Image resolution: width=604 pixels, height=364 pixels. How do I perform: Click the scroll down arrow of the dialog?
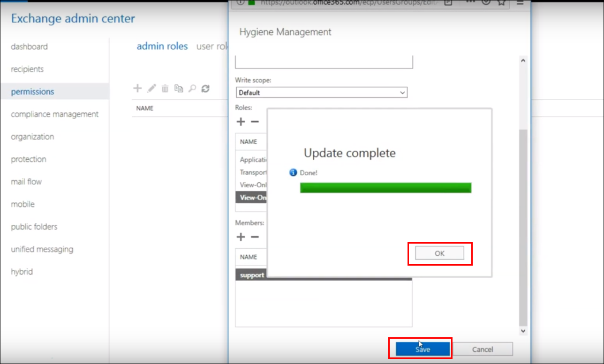[523, 331]
